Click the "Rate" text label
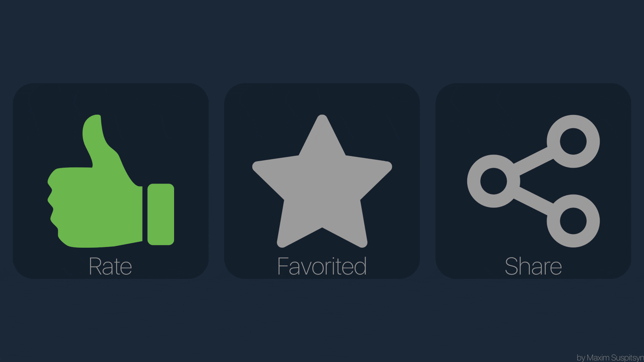Image resolution: width=644 pixels, height=362 pixels. 110,266
